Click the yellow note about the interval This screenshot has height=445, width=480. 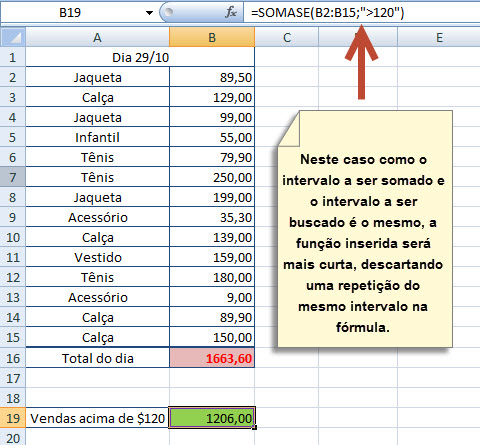pos(365,229)
